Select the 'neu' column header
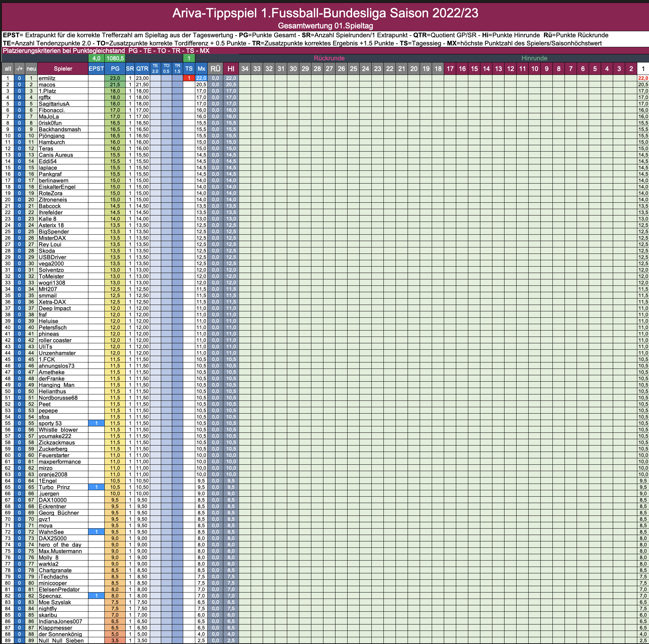This screenshot has height=644, width=649. [31, 69]
